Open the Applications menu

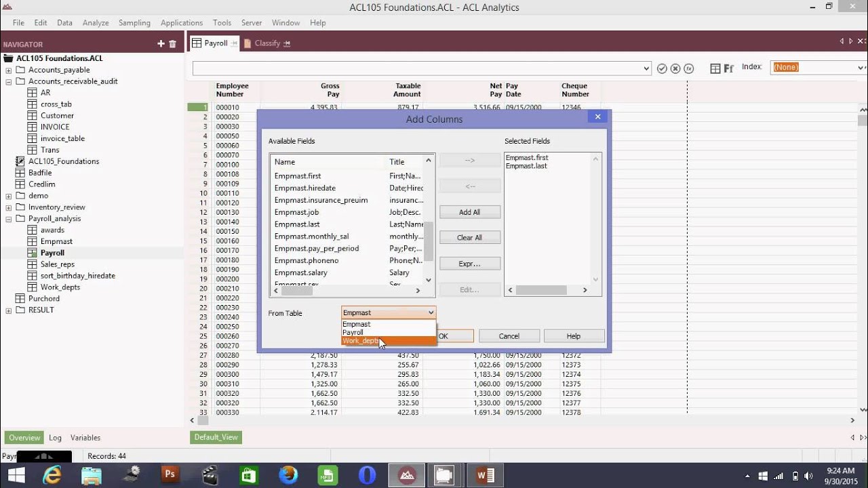coord(182,22)
